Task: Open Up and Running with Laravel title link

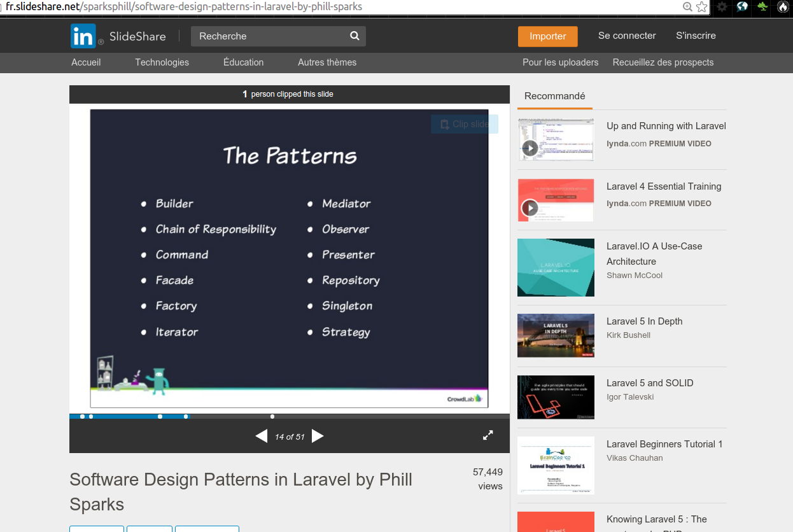Action: (666, 126)
